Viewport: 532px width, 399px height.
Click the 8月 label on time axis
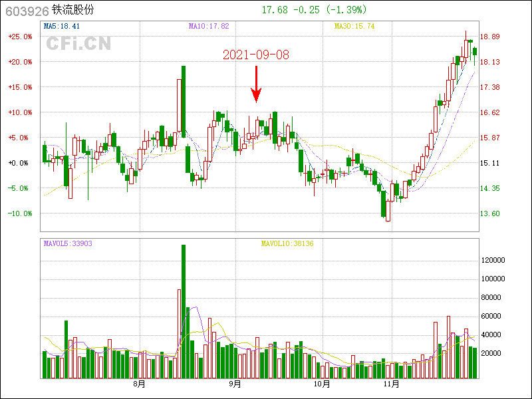coord(139,384)
